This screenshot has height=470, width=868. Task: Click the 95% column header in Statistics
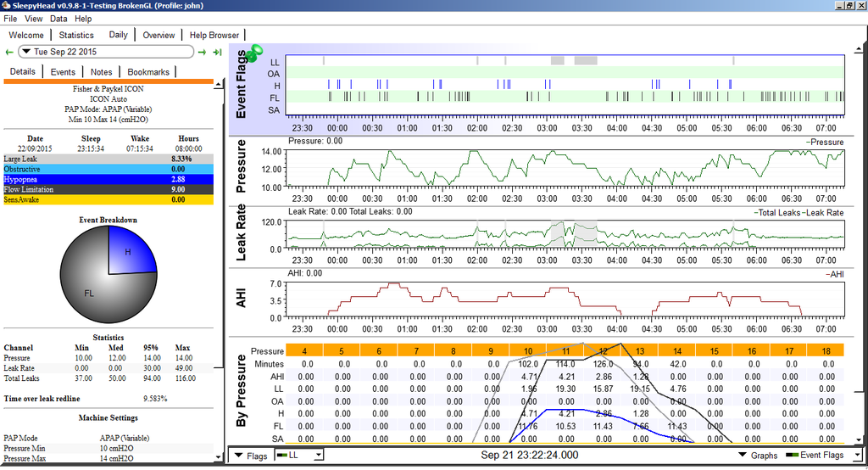(x=151, y=348)
